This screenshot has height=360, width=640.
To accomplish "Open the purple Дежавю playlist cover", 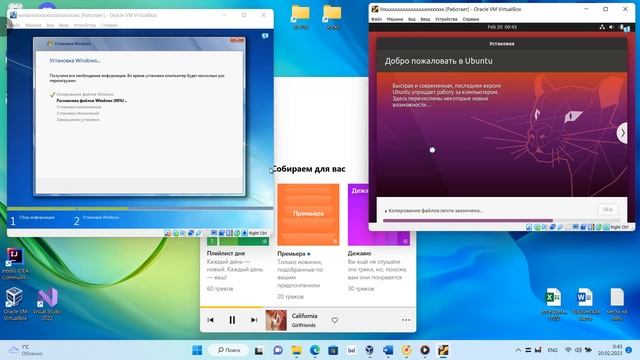I will 358,214.
